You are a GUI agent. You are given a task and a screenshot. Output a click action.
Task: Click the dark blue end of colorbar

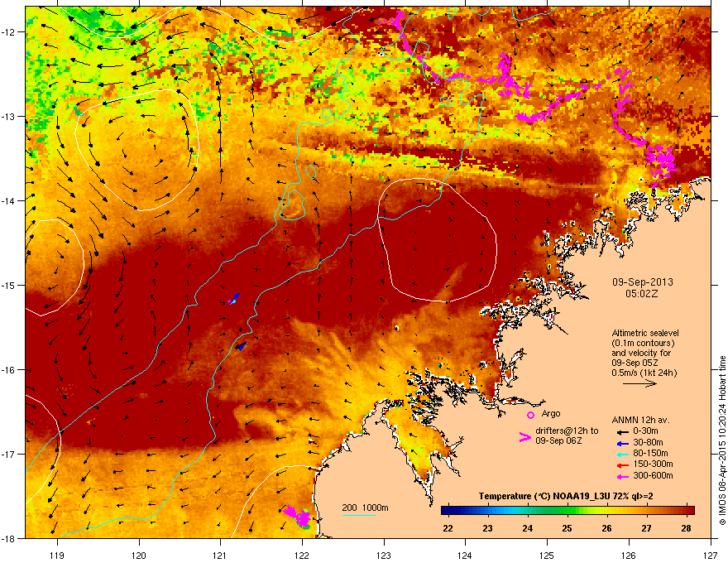pos(447,510)
